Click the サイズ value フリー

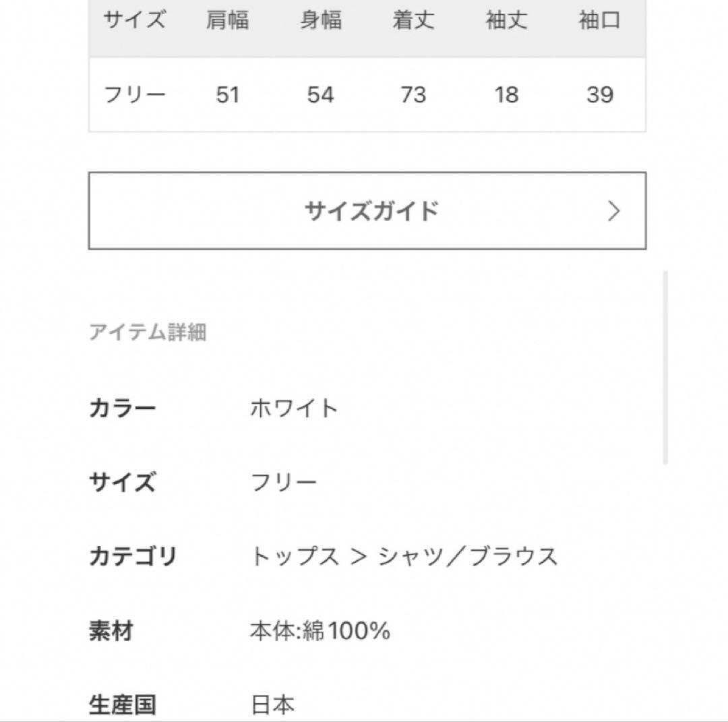click(x=283, y=481)
